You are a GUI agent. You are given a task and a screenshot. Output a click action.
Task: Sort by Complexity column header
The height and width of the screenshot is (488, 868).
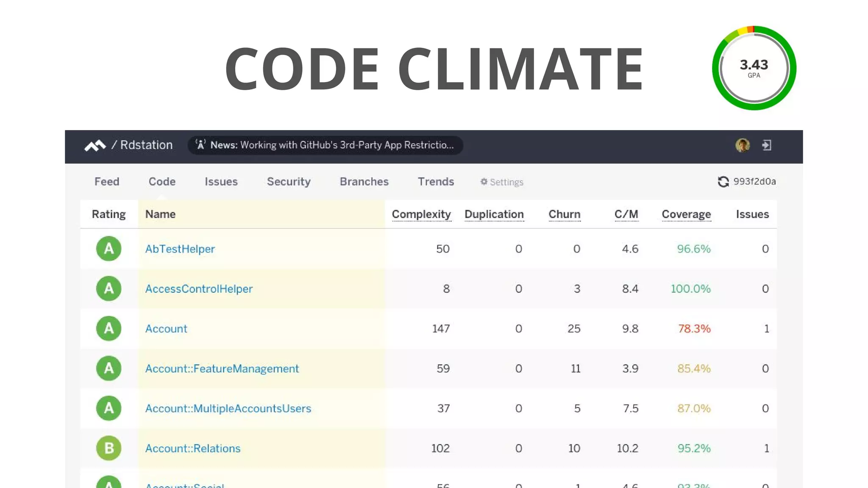point(421,214)
